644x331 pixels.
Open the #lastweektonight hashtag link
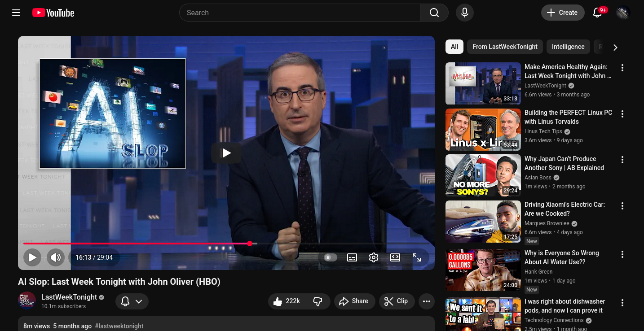(x=119, y=326)
